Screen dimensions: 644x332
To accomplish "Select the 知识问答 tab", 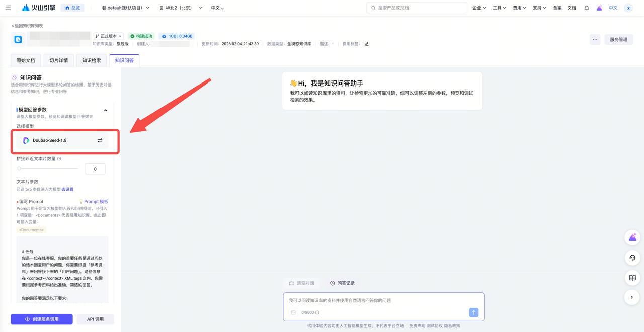I will click(124, 60).
